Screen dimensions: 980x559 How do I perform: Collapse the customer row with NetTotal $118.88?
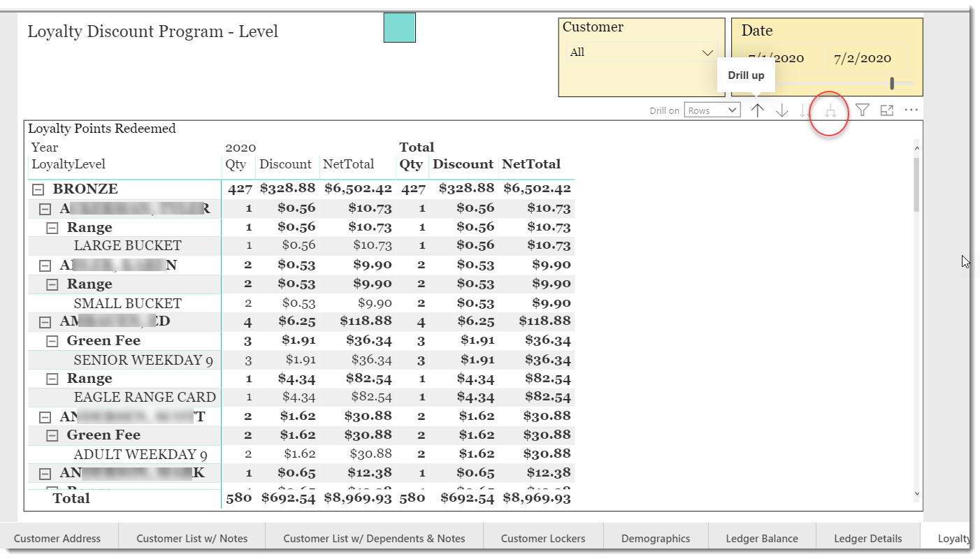45,322
